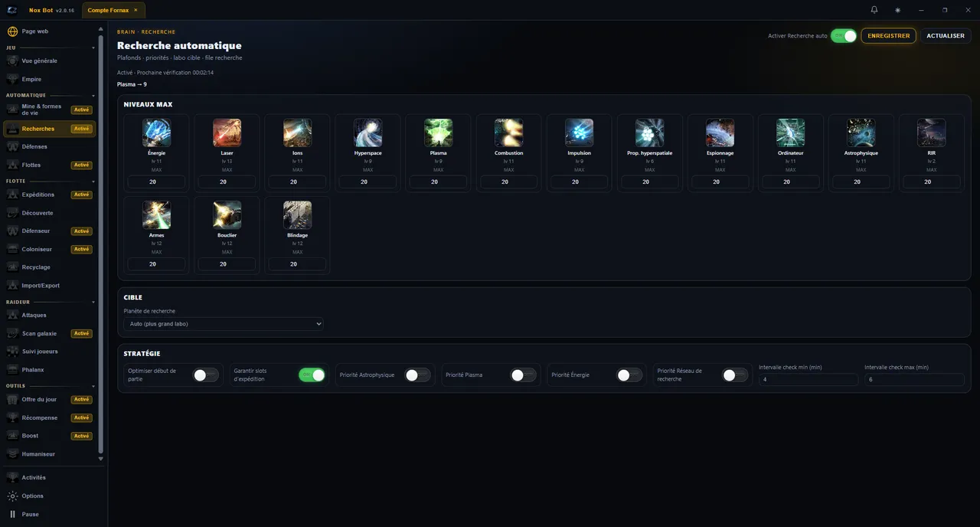Click the Bouclier research icon
The height and width of the screenshot is (527, 980).
point(227,215)
